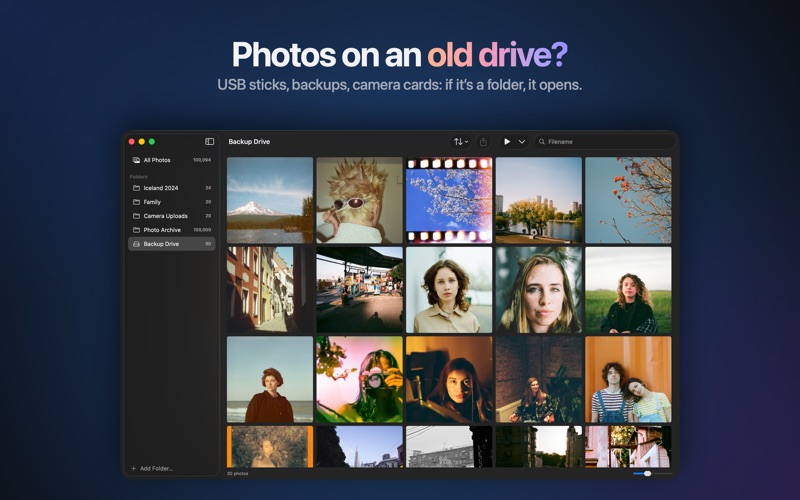Open the pointed tower skyline thumbnail
Image resolution: width=800 pixels, height=500 pixels.
point(359,446)
